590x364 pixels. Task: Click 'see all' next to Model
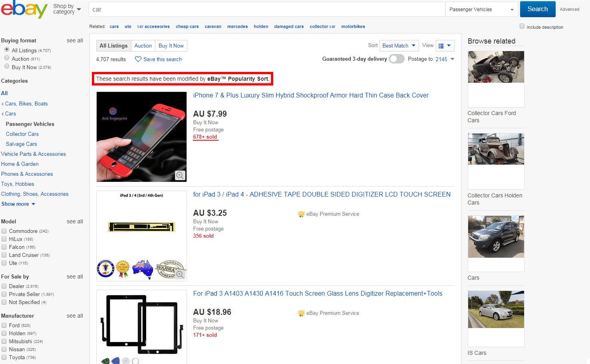pos(75,221)
